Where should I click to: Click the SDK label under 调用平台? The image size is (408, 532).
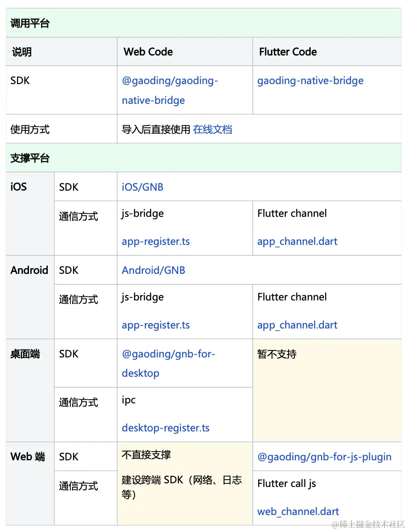pyautogui.click(x=20, y=80)
